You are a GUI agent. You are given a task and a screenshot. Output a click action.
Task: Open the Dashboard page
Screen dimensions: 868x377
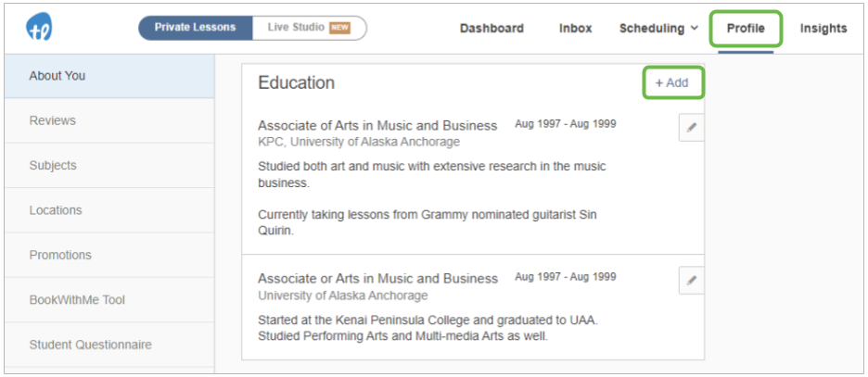[491, 28]
